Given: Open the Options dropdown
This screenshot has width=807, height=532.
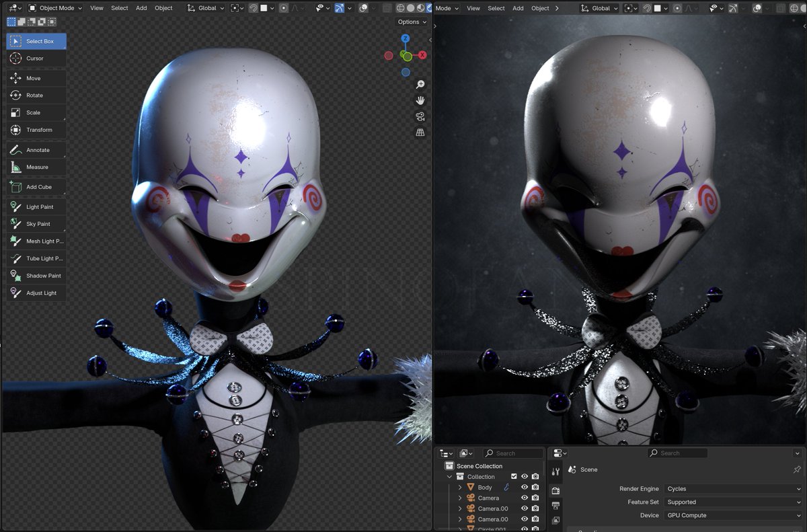Looking at the screenshot, I should click(x=412, y=22).
